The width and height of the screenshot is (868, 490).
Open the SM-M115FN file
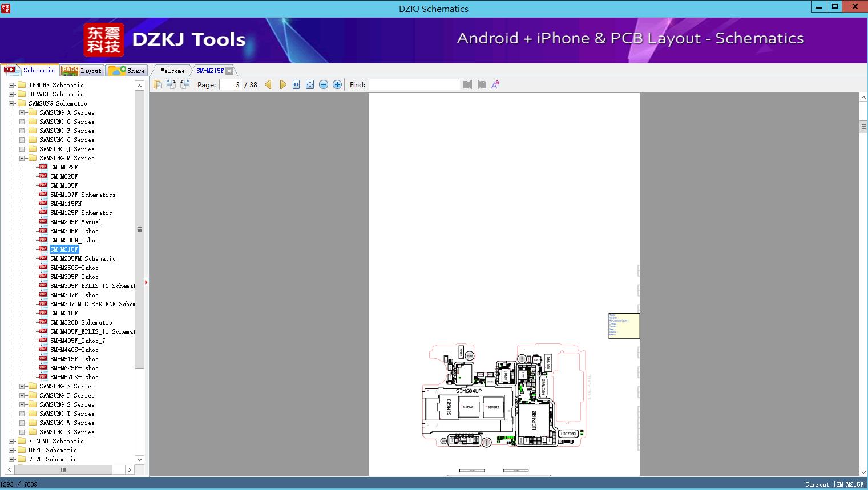pos(66,204)
